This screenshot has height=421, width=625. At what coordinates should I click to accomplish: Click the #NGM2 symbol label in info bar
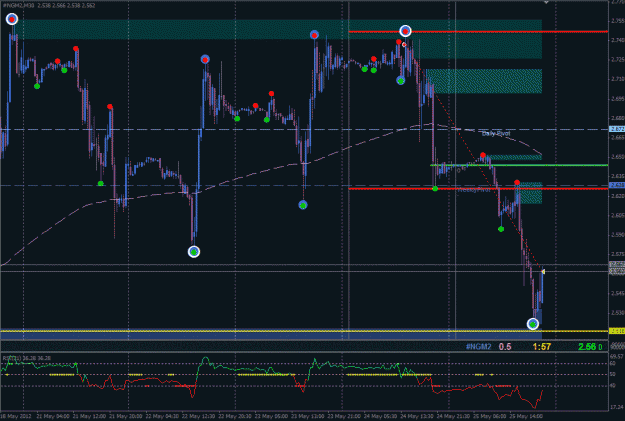pos(478,346)
